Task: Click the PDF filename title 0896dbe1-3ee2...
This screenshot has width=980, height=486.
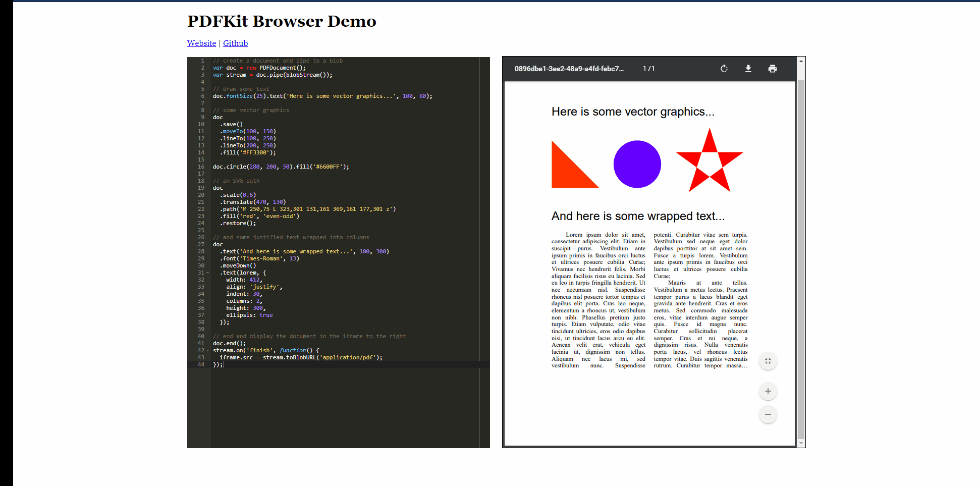Action: click(x=569, y=69)
